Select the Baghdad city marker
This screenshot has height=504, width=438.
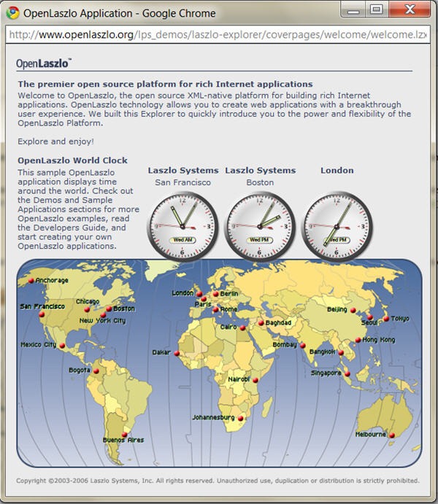[x=261, y=322]
